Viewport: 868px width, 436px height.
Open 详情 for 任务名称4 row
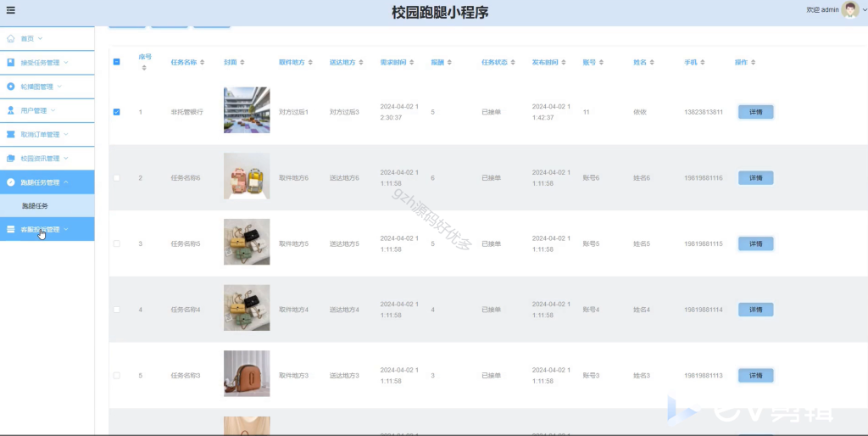coord(755,310)
